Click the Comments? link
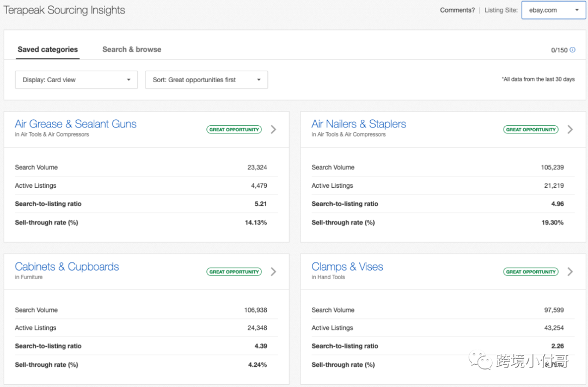Viewport: 588px width, 387px height. tap(457, 10)
